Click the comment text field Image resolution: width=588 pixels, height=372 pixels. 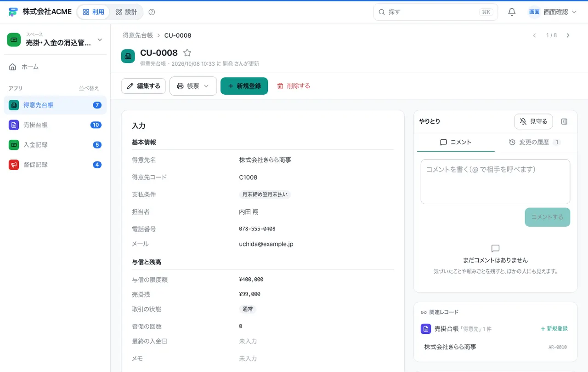(x=495, y=182)
